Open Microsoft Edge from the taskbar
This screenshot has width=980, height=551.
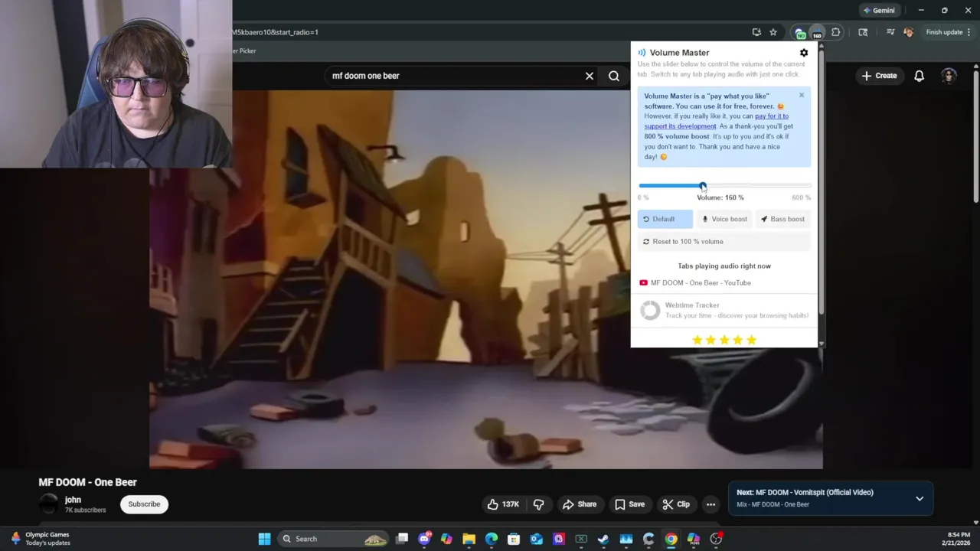(492, 539)
